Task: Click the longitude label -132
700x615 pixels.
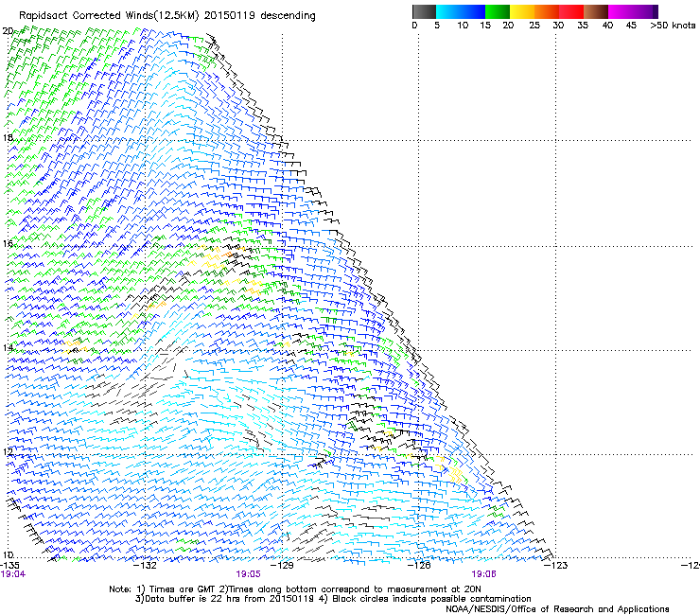Action: 147,566
